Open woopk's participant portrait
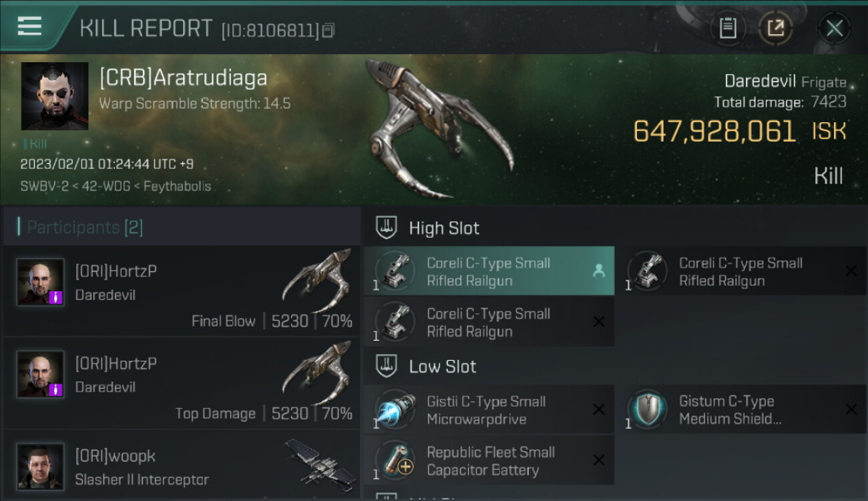This screenshot has height=501, width=868. click(41, 466)
